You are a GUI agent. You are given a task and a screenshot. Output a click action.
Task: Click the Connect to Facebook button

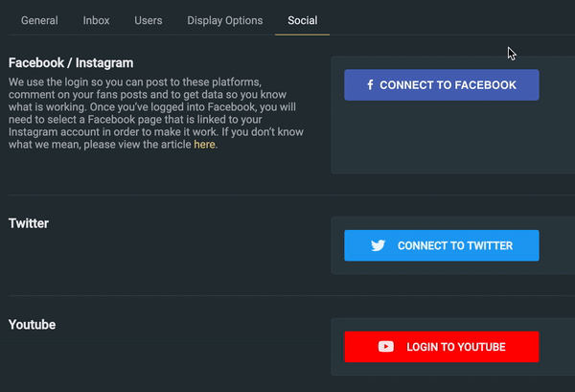coord(442,85)
